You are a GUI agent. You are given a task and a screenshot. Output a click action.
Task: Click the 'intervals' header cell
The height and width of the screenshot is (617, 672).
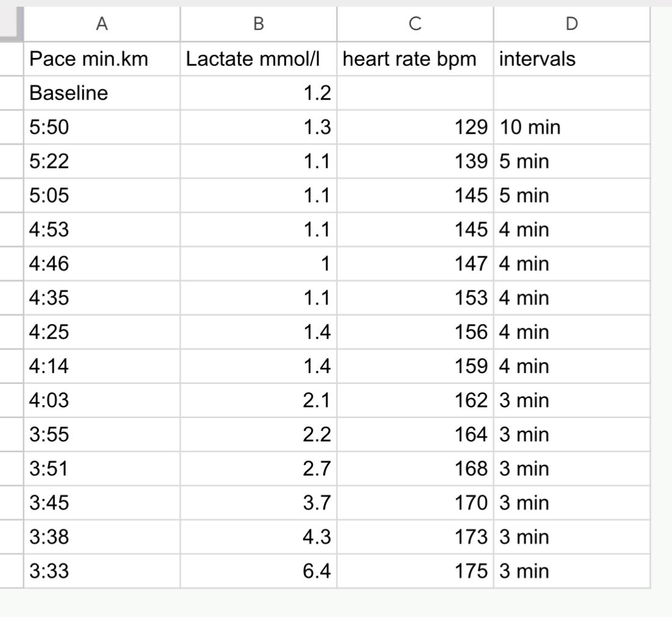point(572,59)
